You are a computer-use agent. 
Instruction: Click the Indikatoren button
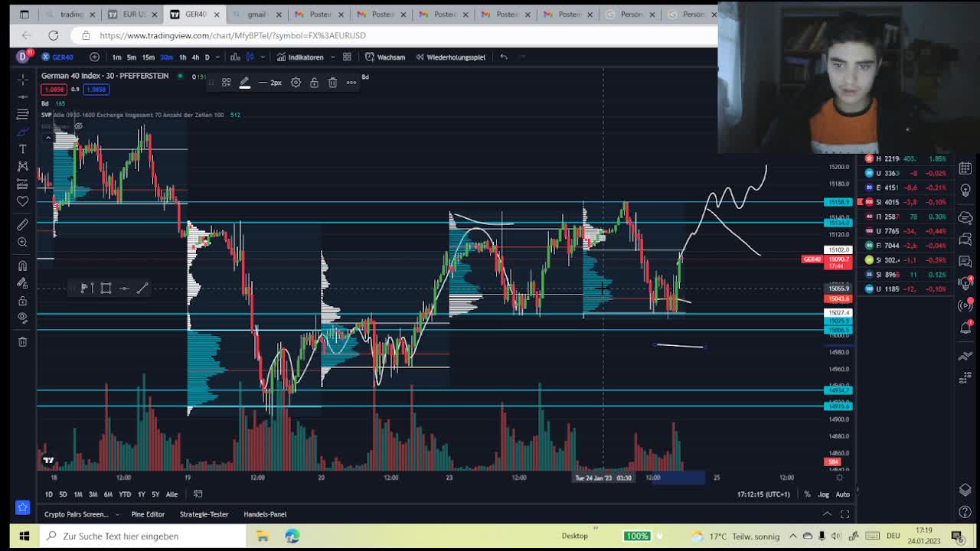pos(300,57)
